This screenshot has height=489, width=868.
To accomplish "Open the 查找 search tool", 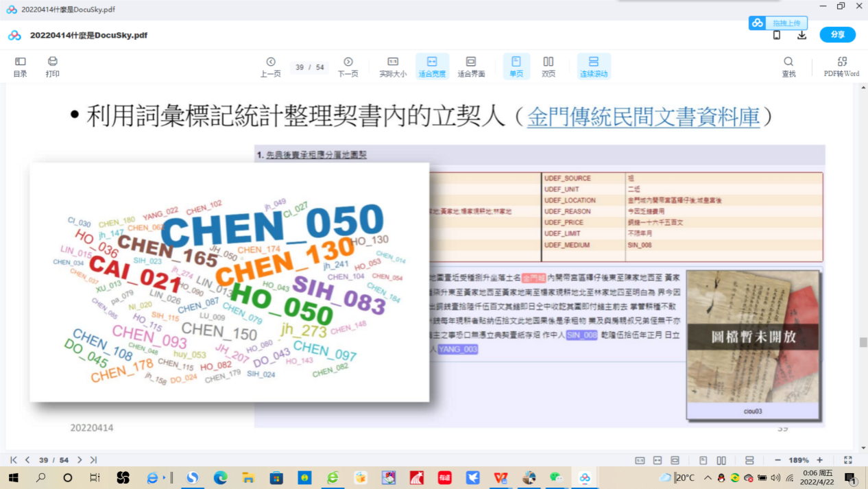I will click(788, 66).
